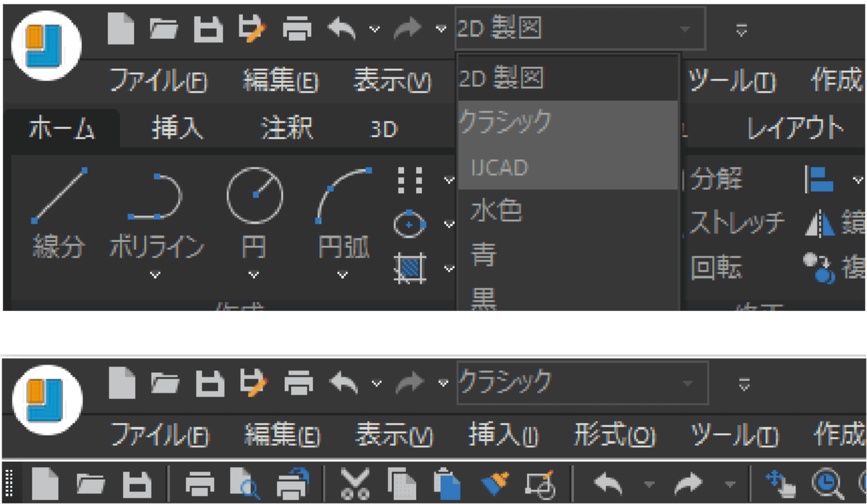The width and height of the screenshot is (867, 504).
Task: Open 編集(E) menu in 2D 製図 window
Action: click(280, 81)
